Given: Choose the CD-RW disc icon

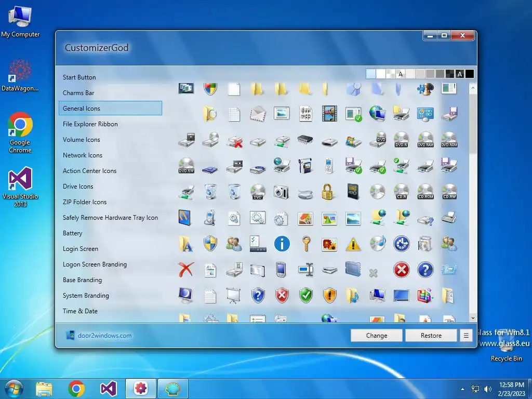Looking at the screenshot, I should click(x=449, y=192).
